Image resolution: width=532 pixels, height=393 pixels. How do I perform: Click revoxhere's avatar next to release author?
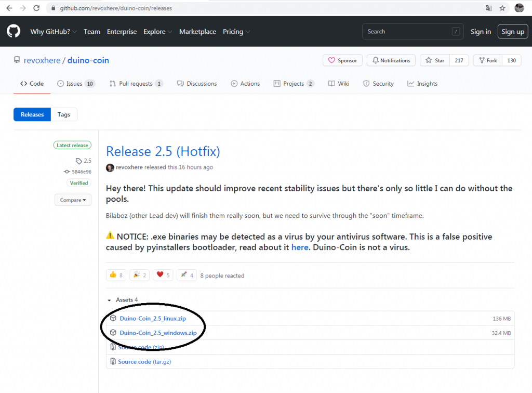tap(110, 167)
